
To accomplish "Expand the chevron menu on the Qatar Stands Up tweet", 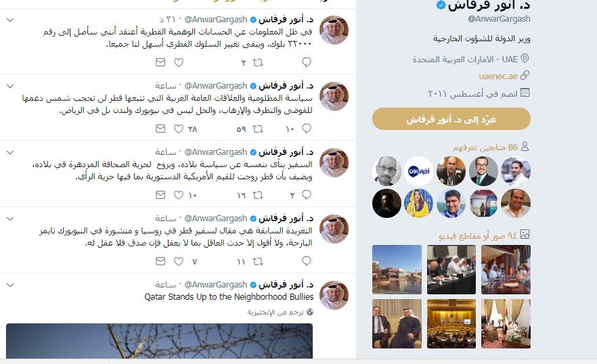I will pos(10,285).
